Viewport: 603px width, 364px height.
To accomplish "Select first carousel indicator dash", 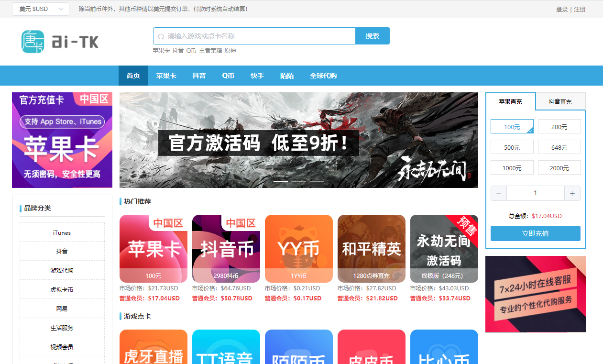I will (x=281, y=182).
